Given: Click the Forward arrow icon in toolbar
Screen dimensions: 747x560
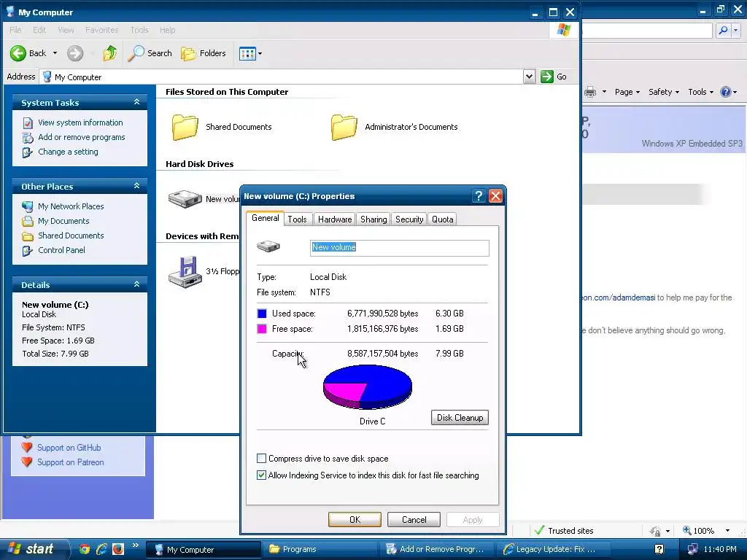Looking at the screenshot, I should click(75, 53).
